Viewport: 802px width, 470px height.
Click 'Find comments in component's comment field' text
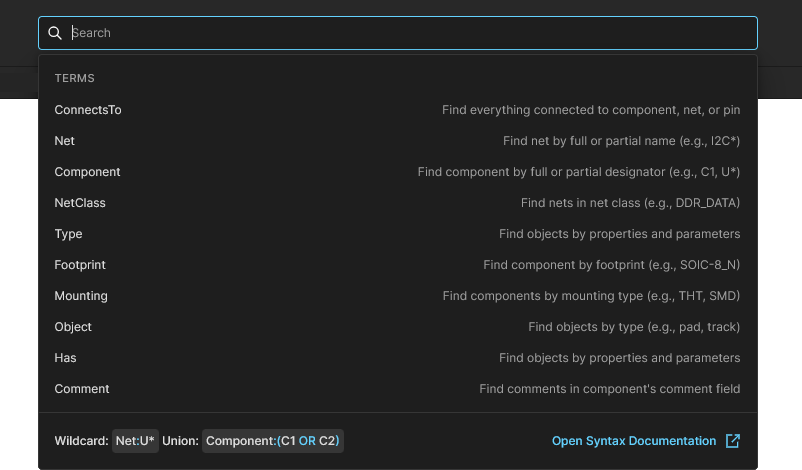coord(610,389)
